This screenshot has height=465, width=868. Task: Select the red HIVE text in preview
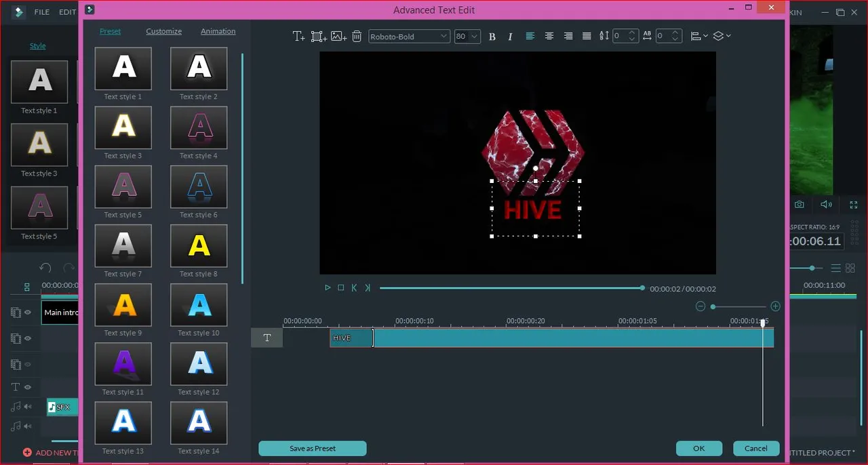[x=533, y=210]
